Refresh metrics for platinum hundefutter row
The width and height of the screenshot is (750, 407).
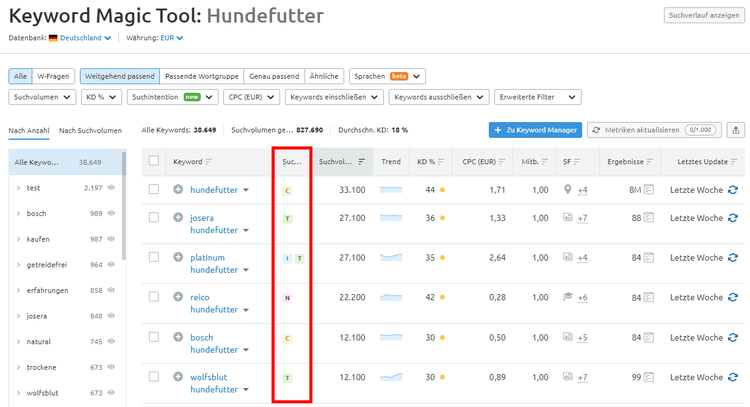[x=733, y=257]
